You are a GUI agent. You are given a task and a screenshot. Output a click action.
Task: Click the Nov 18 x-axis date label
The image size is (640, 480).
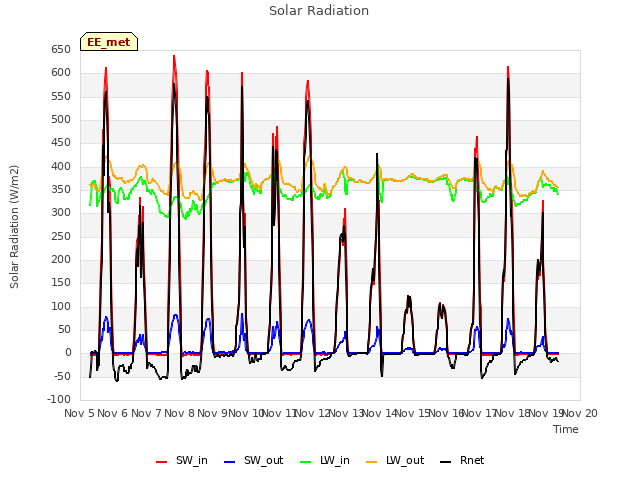click(x=513, y=413)
